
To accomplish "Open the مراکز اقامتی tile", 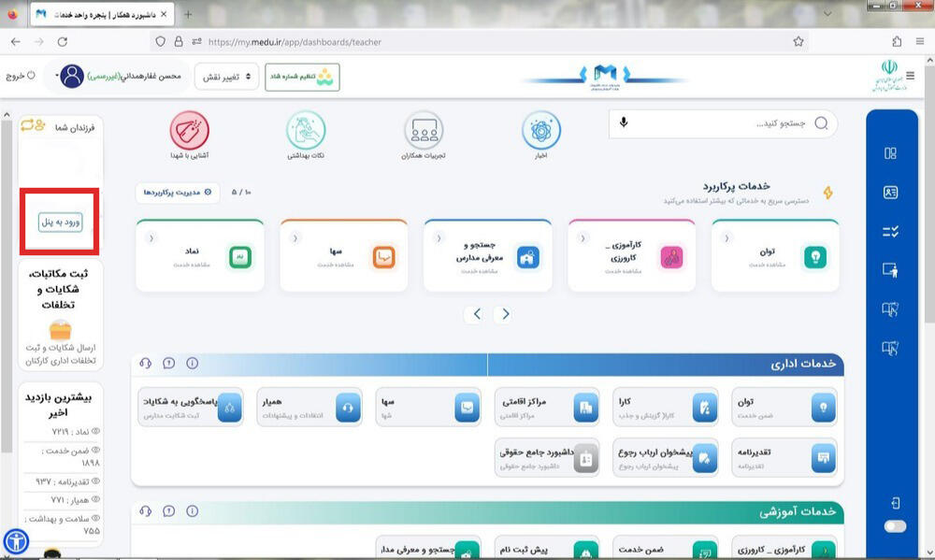I will coord(547,408).
